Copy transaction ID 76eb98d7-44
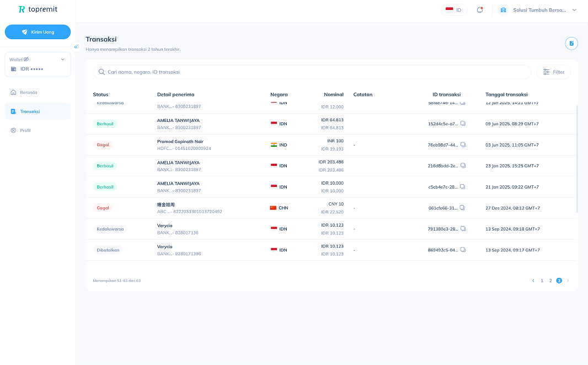 (x=463, y=144)
